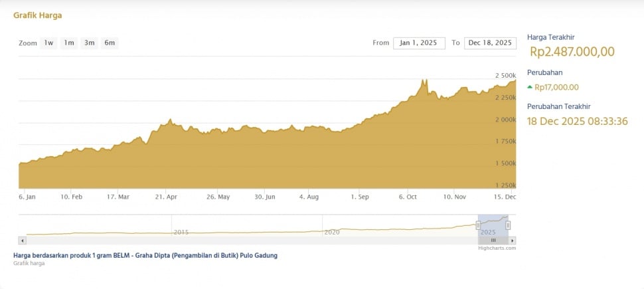Click the April price bump on chart
This screenshot has width=644, height=289.
[170, 121]
